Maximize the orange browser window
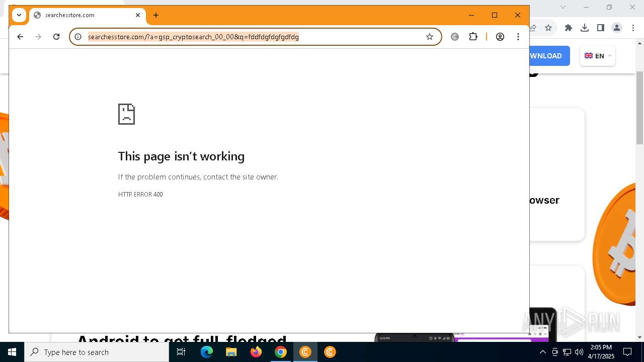 495,15
